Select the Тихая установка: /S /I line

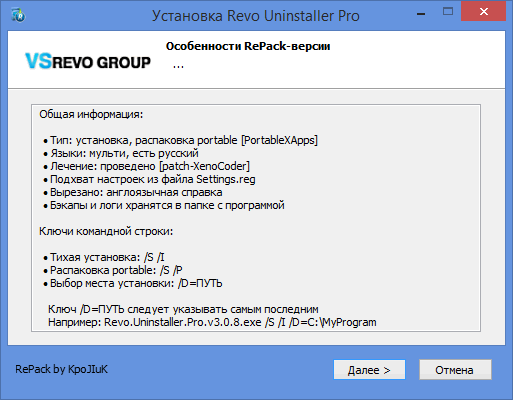click(104, 257)
